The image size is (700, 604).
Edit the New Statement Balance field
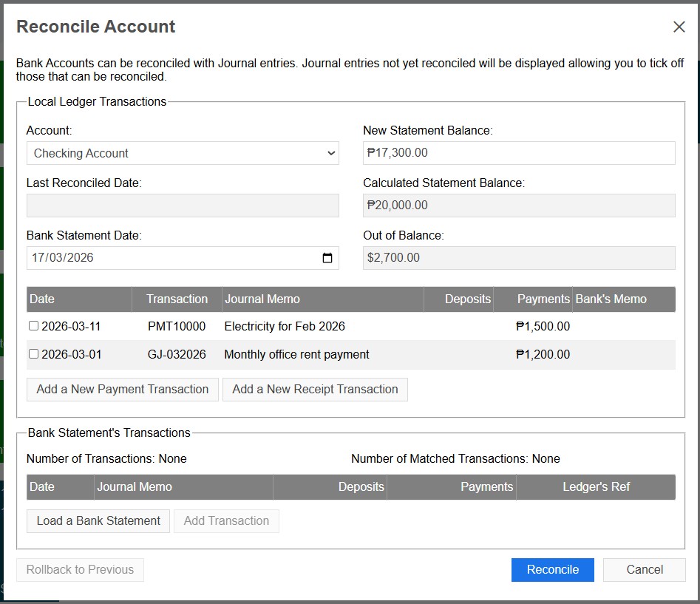point(518,153)
